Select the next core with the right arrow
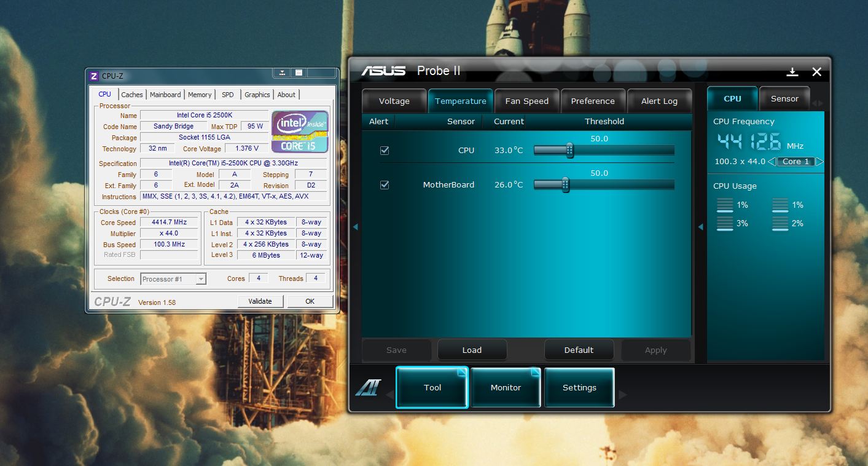The width and height of the screenshot is (868, 466). 819,162
